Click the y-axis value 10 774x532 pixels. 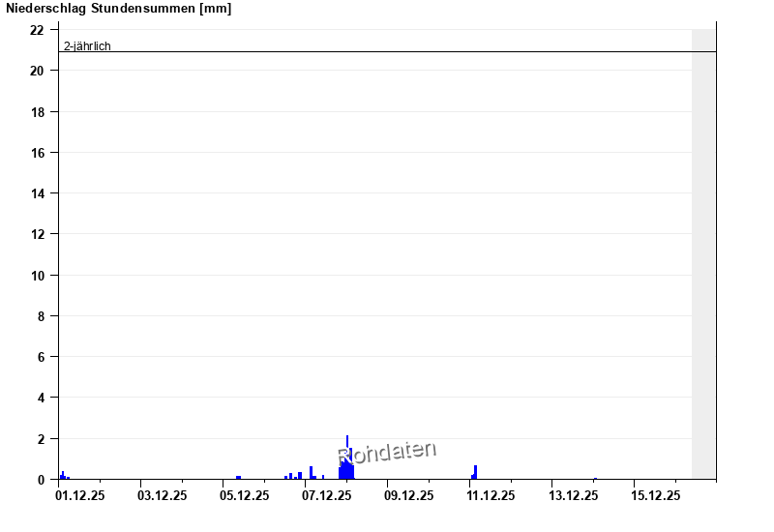[37, 276]
